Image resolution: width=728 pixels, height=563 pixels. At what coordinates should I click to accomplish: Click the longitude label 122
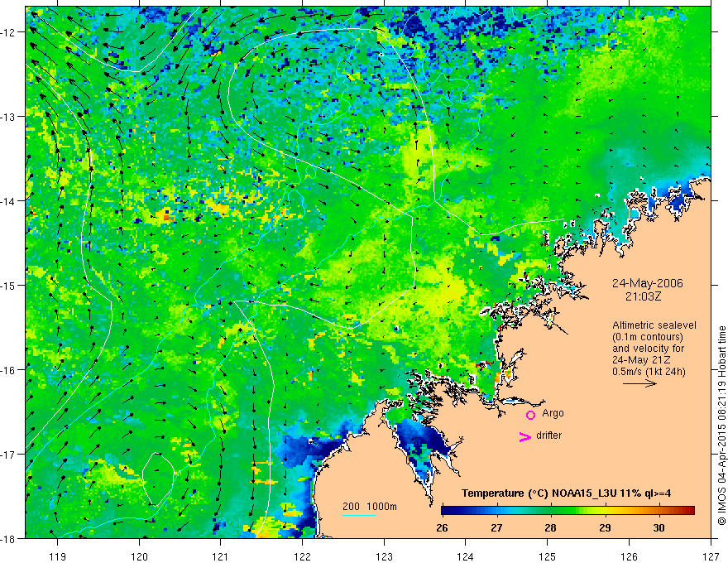302,556
